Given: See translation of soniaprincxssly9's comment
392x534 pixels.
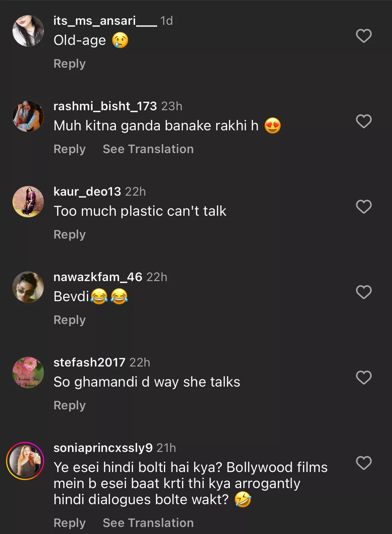Looking at the screenshot, I should click(x=148, y=523).
